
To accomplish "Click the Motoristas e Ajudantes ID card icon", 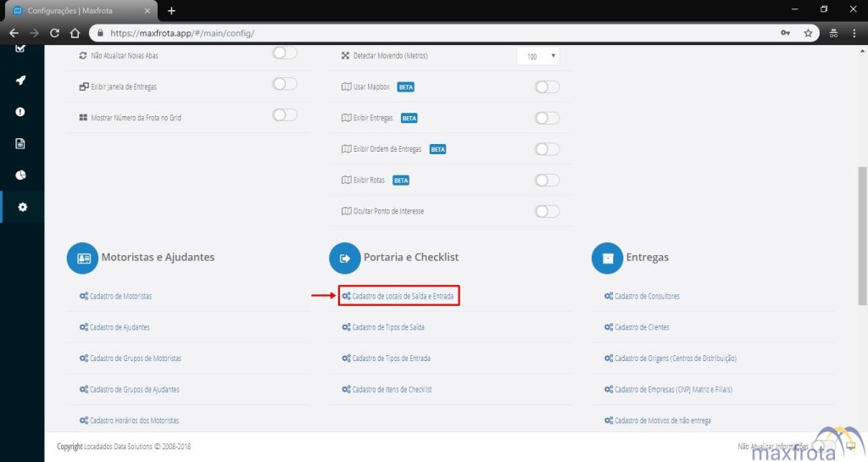I will pyautogui.click(x=83, y=258).
